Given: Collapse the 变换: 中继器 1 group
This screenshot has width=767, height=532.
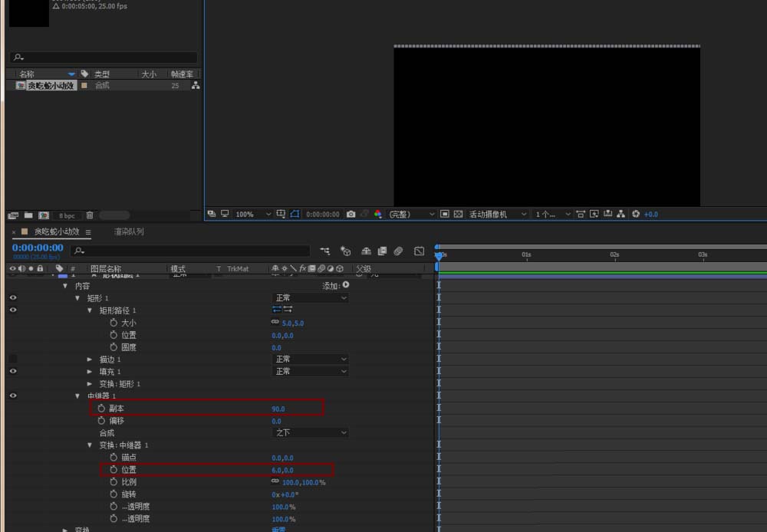Looking at the screenshot, I should [90, 445].
